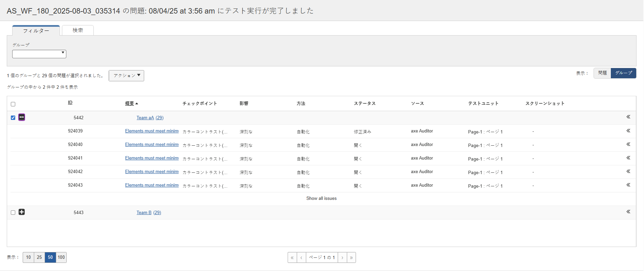644x271 pixels.
Task: Click double-chevron icon on issue 924043 row
Action: click(628, 185)
